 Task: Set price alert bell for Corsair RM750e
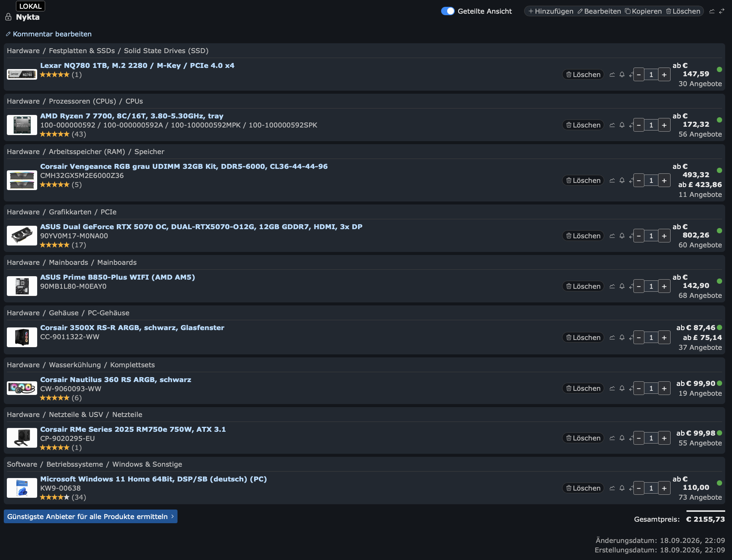(622, 438)
